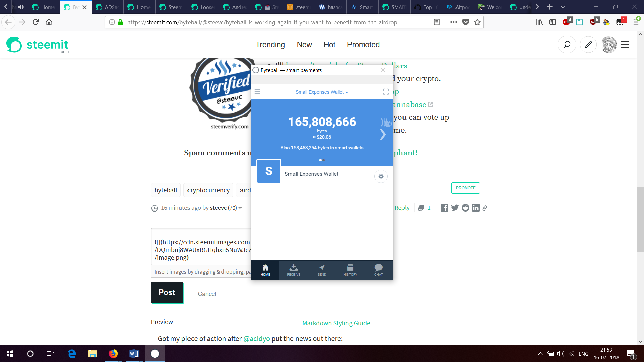Go to next wallet with right chevron
Screen dimensions: 644x362
click(x=383, y=135)
